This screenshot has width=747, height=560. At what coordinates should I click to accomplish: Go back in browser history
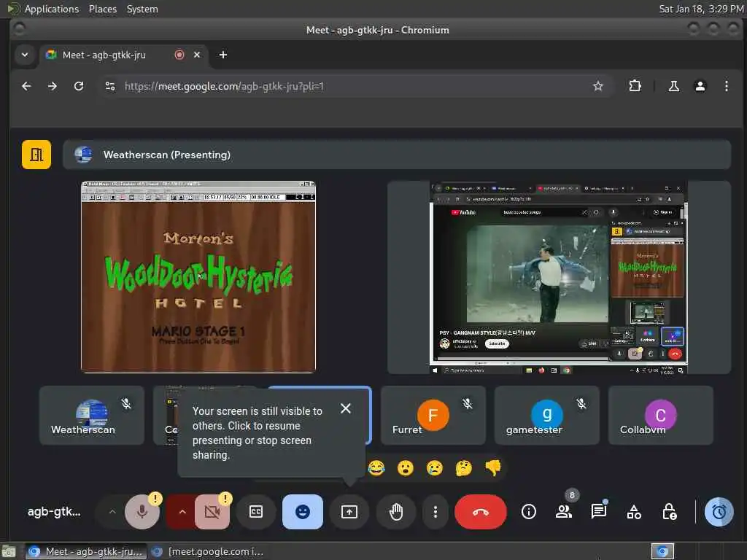(x=26, y=86)
